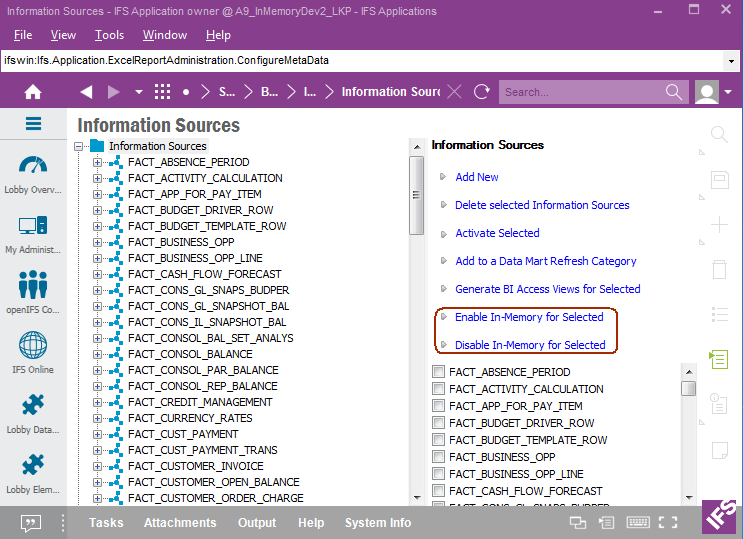Check the FACT_ACTIVITY_CALCULATION checkbox
Viewport: 743px width, 539px height.
(x=438, y=389)
